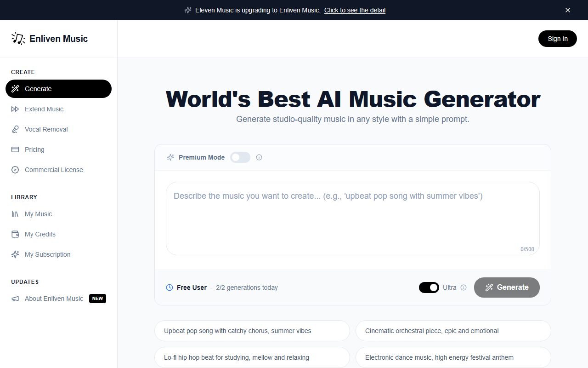
Task: Click the sparkle icon beside My Subscription
Action: click(x=15, y=254)
